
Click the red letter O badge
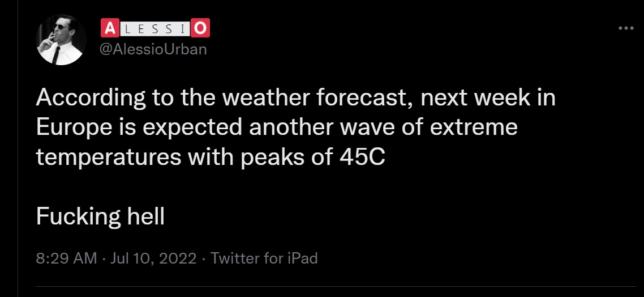pyautogui.click(x=202, y=27)
